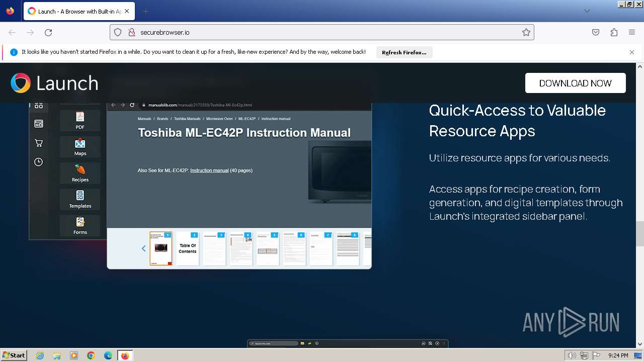Select the Templates app in sidebar
The height and width of the screenshot is (362, 644).
click(80, 199)
